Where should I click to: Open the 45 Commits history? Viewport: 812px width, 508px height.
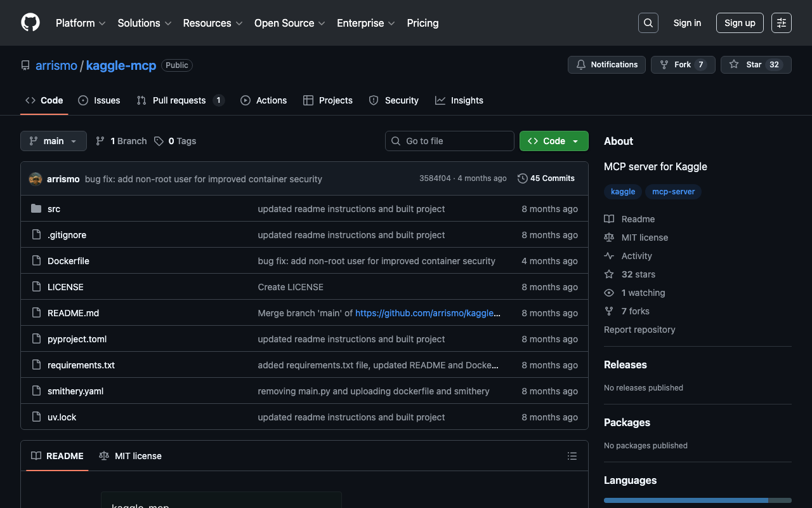point(546,178)
